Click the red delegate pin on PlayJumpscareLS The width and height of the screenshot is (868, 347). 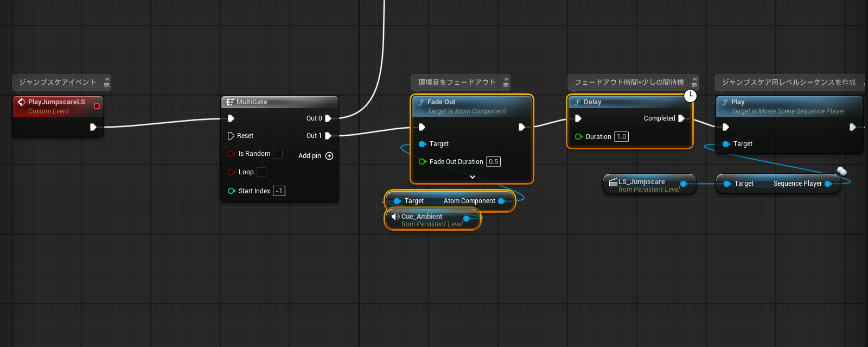point(97,106)
